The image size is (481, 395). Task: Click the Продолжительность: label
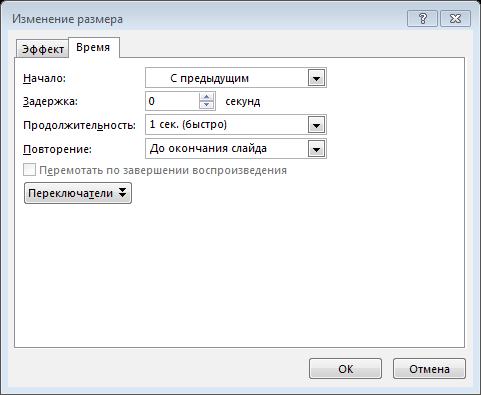click(79, 125)
